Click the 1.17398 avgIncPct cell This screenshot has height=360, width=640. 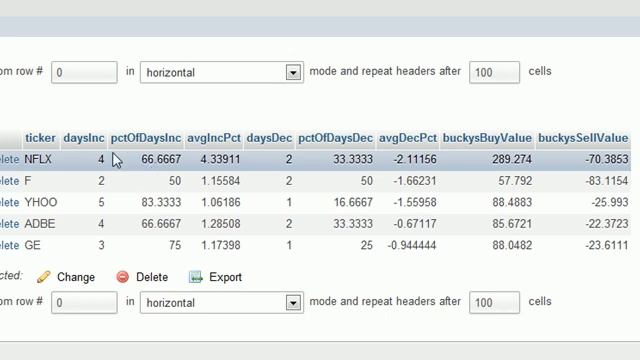coord(220,245)
